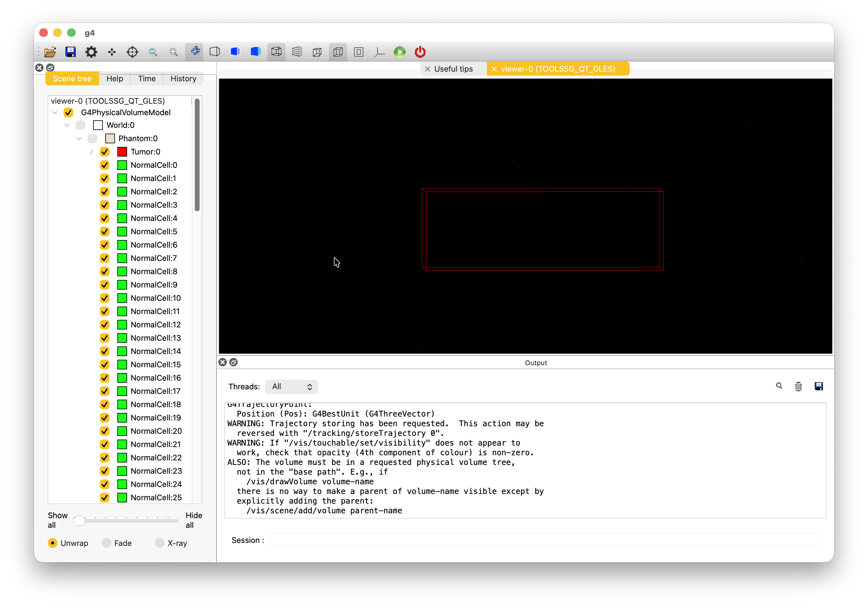Open the Threads All dropdown

point(292,386)
